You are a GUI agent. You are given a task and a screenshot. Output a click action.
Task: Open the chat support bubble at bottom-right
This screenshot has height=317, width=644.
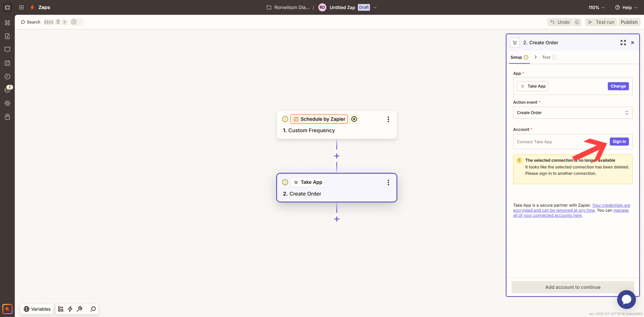(626, 300)
